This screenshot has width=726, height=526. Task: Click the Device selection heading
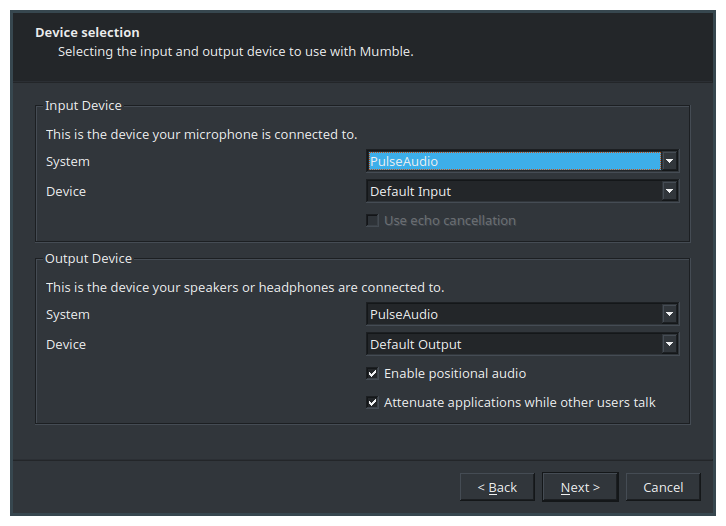pyautogui.click(x=87, y=33)
